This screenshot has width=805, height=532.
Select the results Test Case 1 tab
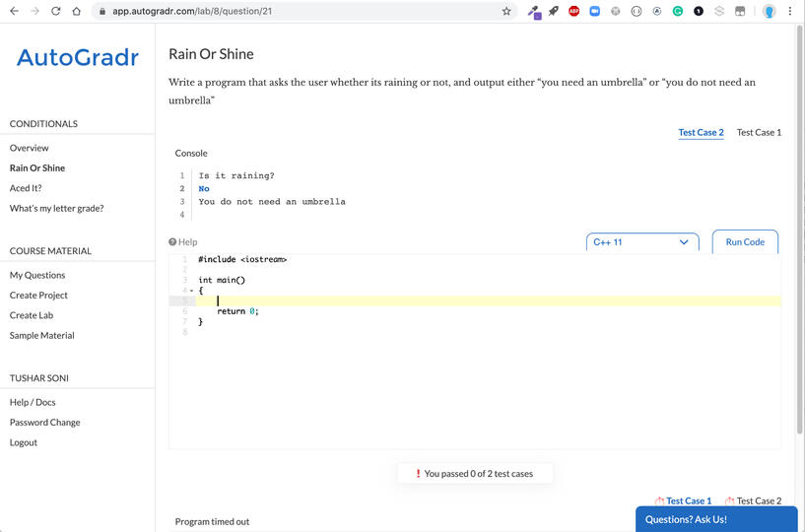[x=689, y=500]
